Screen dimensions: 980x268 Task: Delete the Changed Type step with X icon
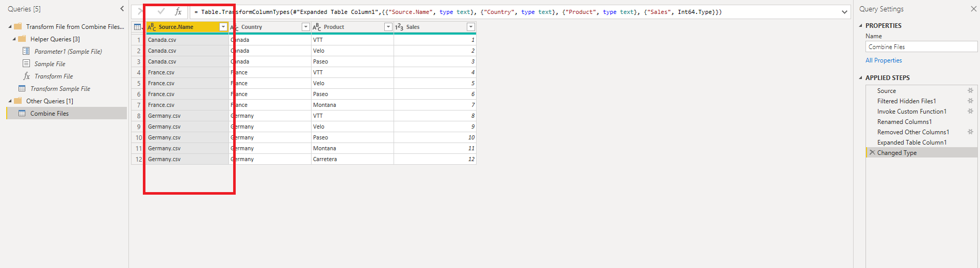(872, 152)
